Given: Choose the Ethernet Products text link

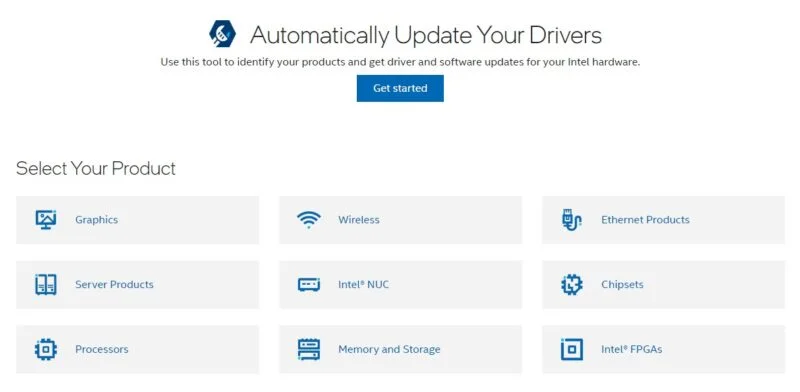Looking at the screenshot, I should point(645,219).
